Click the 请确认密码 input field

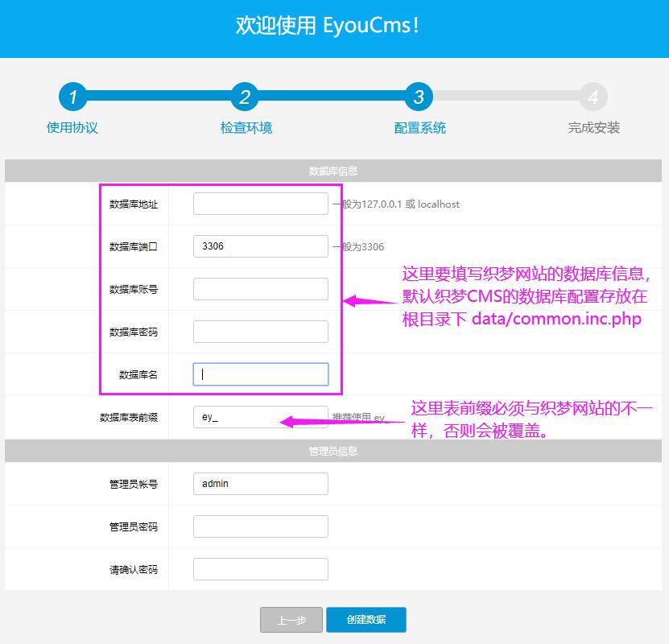tap(259, 568)
